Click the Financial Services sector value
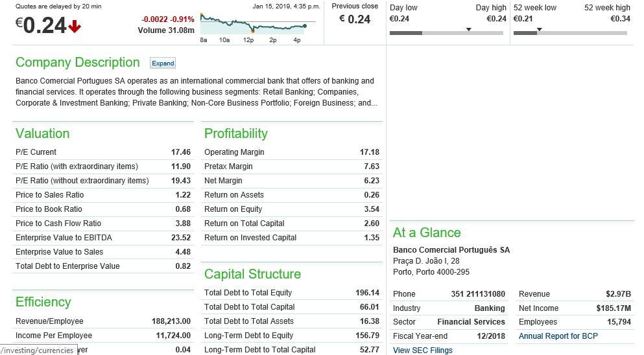The image size is (644, 355). [x=471, y=322]
